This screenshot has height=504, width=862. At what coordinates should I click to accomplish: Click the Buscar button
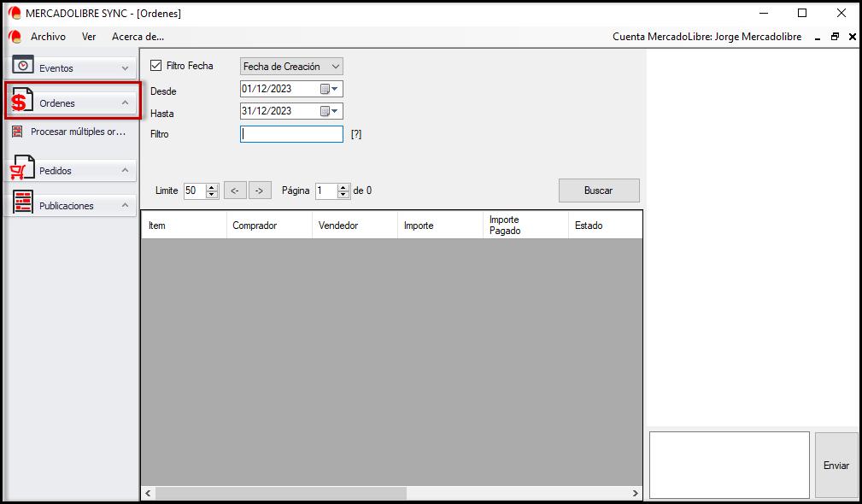[599, 190]
